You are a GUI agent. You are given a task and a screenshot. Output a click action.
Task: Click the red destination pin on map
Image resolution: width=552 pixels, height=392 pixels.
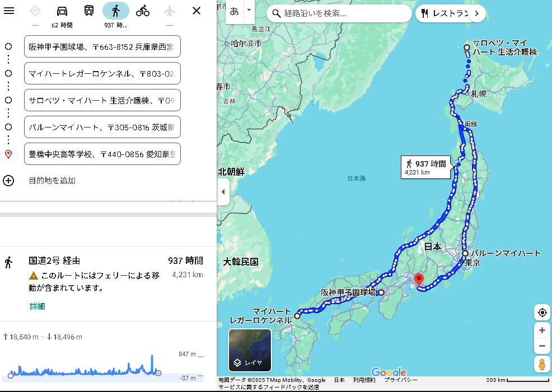pyautogui.click(x=419, y=280)
